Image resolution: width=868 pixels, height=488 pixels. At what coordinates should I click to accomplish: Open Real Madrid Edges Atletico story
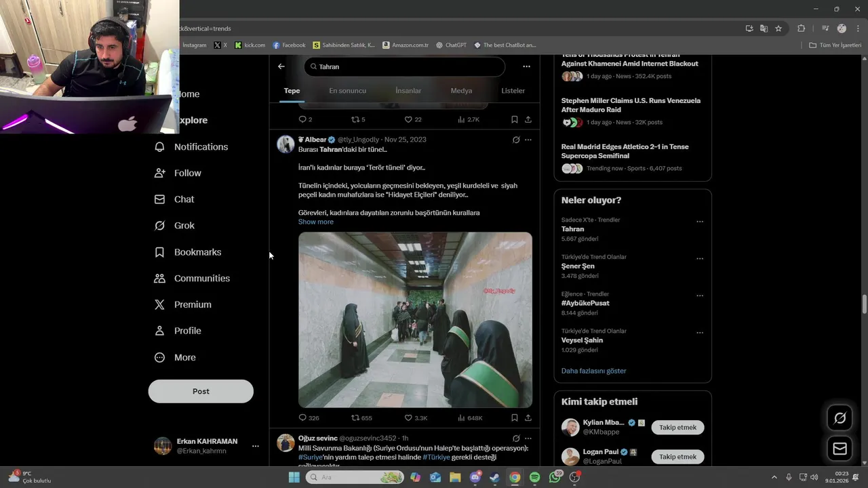point(631,157)
